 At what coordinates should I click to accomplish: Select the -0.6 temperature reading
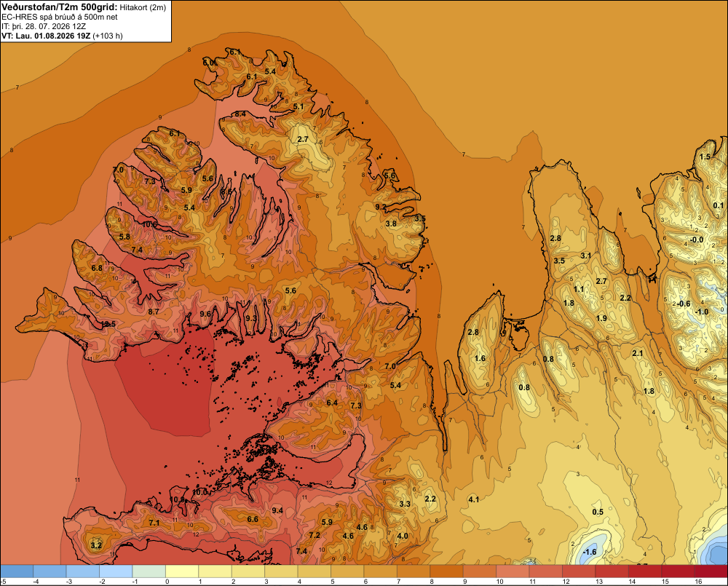[684, 304]
